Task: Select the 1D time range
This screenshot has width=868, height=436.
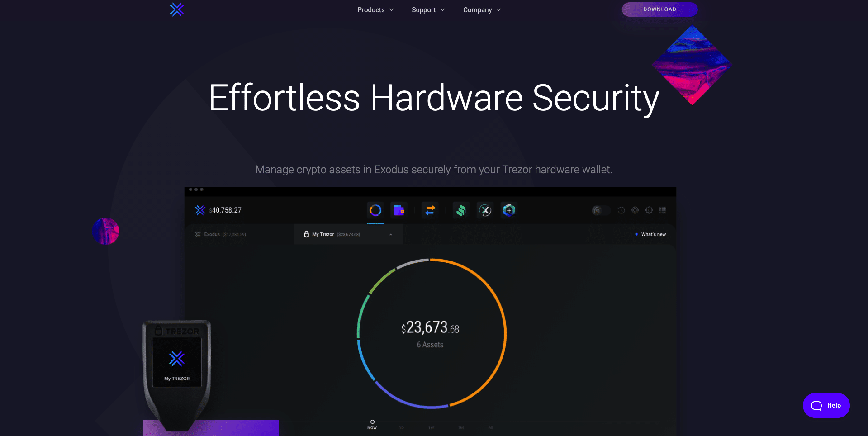Action: pos(401,427)
